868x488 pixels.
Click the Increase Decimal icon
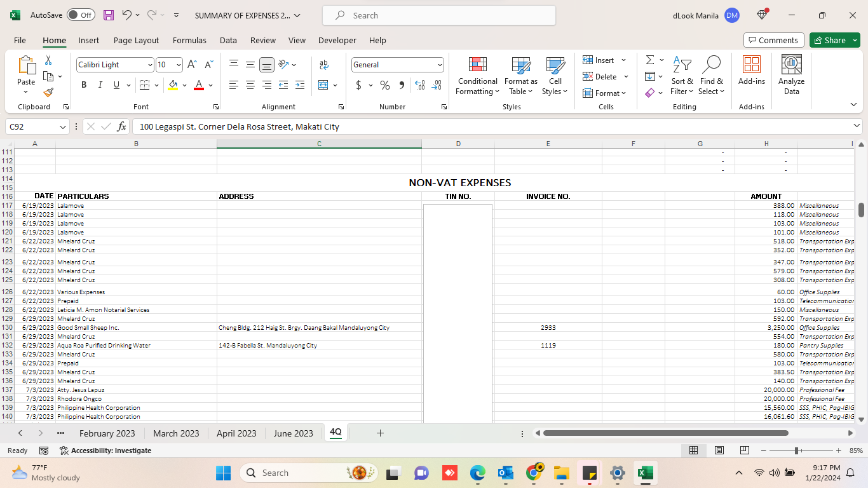coord(420,85)
